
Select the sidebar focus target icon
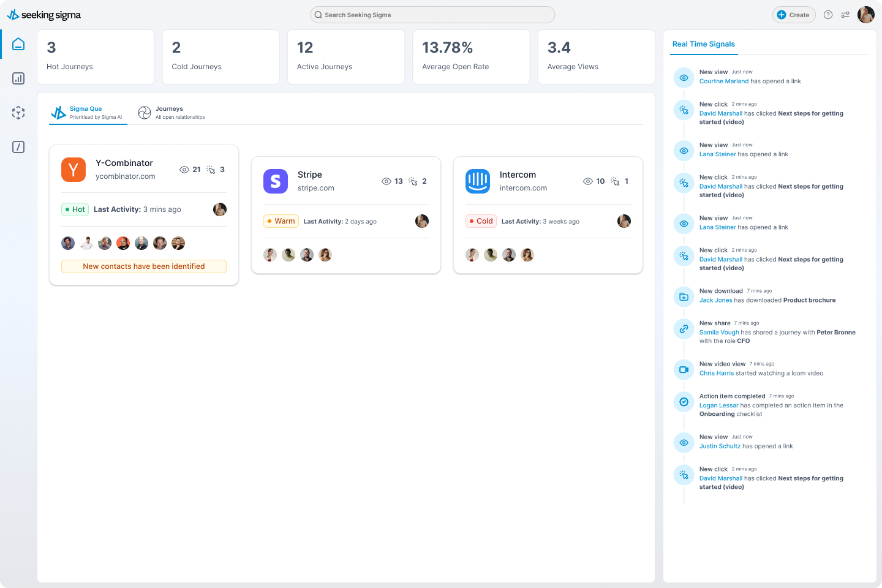tap(18, 113)
